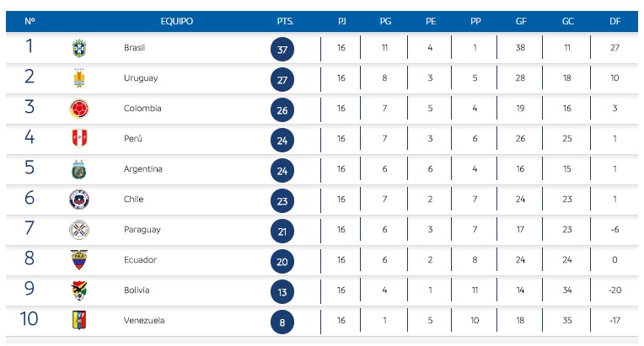This screenshot has width=644, height=346.
Task: Click the Chile team crest icon
Action: pyautogui.click(x=79, y=200)
